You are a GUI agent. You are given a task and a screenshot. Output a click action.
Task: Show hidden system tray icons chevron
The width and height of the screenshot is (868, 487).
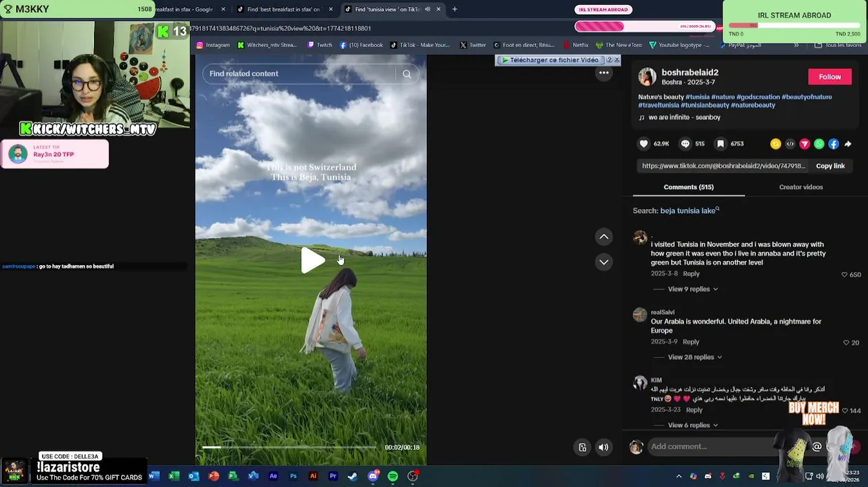click(x=679, y=476)
